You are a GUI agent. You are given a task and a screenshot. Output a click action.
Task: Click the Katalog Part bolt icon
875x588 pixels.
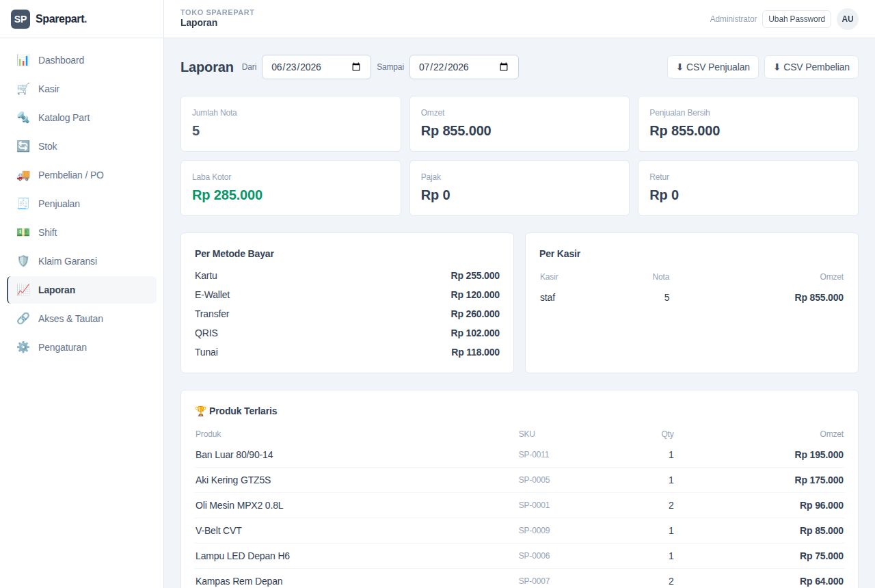click(x=23, y=118)
